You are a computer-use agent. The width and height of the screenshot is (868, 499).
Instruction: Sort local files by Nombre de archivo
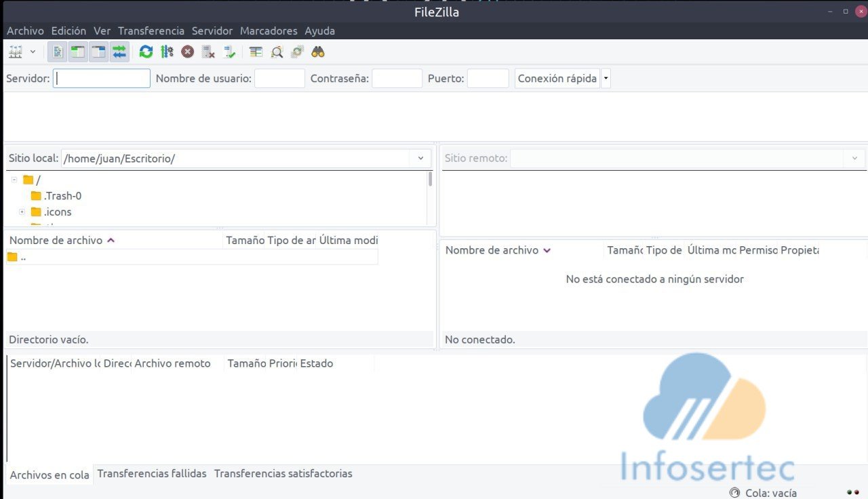coord(56,241)
